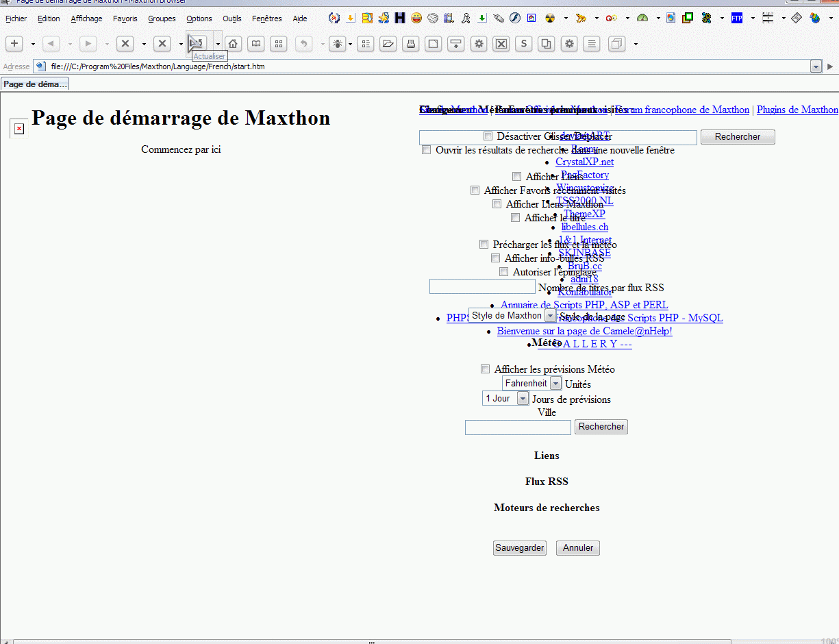This screenshot has width=839, height=644.
Task: Click the stacked windows cascade icon
Action: click(x=616, y=44)
